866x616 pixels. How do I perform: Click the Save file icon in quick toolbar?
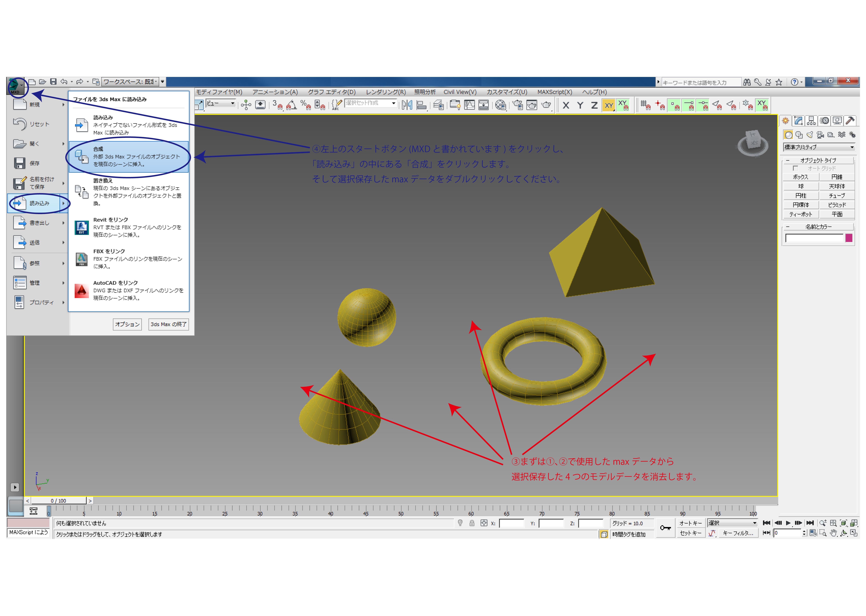[54, 82]
